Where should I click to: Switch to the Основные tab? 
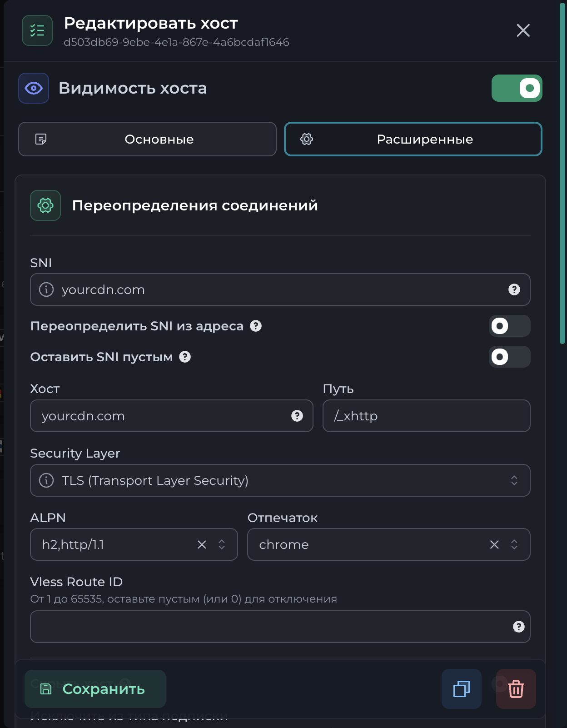click(x=147, y=139)
